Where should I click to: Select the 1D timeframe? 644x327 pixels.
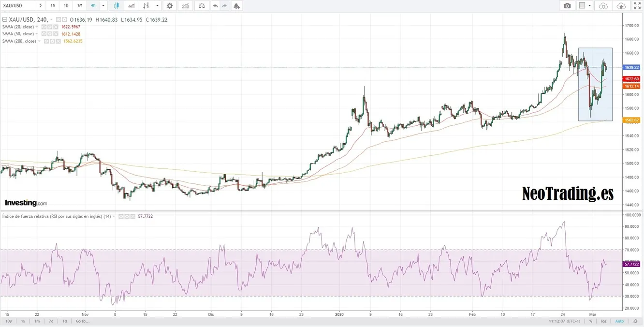(66, 6)
